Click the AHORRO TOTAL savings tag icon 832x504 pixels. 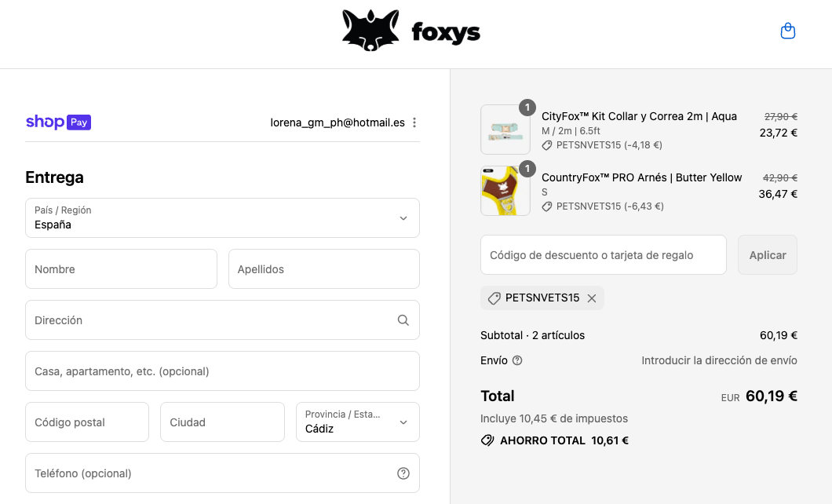click(487, 440)
